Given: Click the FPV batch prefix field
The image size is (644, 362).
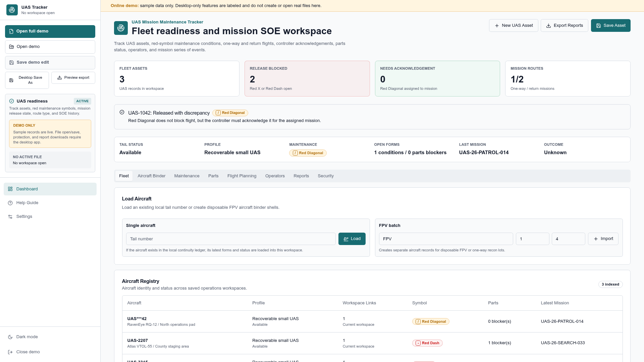Looking at the screenshot, I should pyautogui.click(x=446, y=239).
